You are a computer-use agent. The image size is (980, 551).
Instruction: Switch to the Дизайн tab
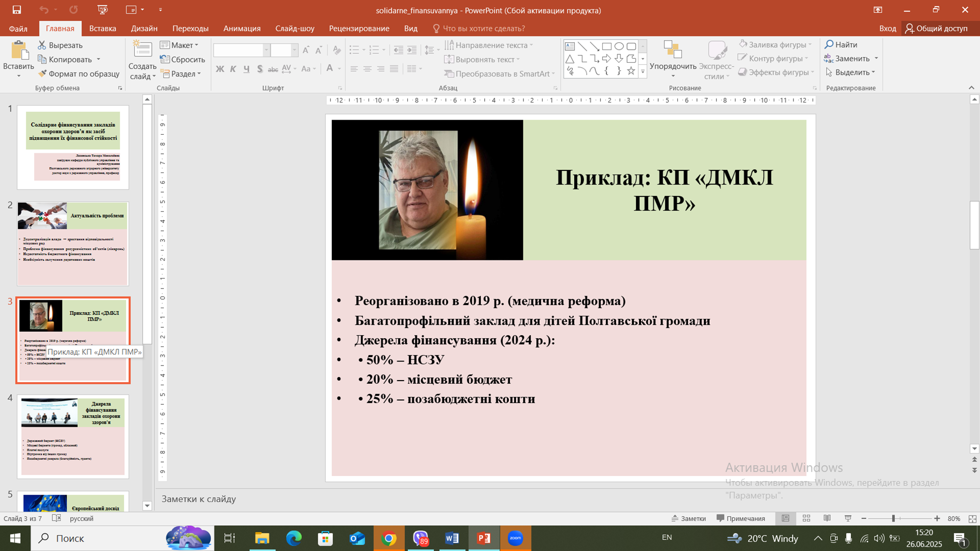point(144,29)
